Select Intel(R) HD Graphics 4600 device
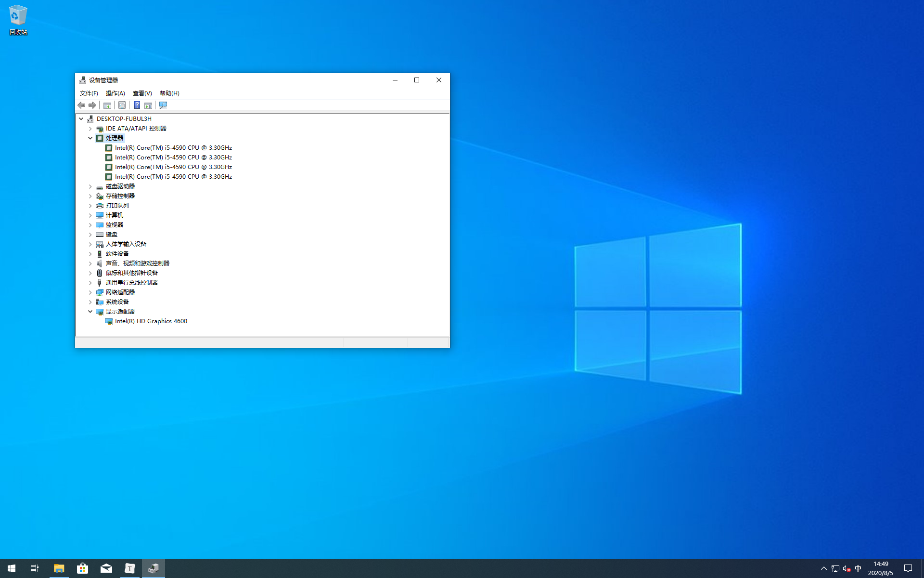 pyautogui.click(x=151, y=321)
